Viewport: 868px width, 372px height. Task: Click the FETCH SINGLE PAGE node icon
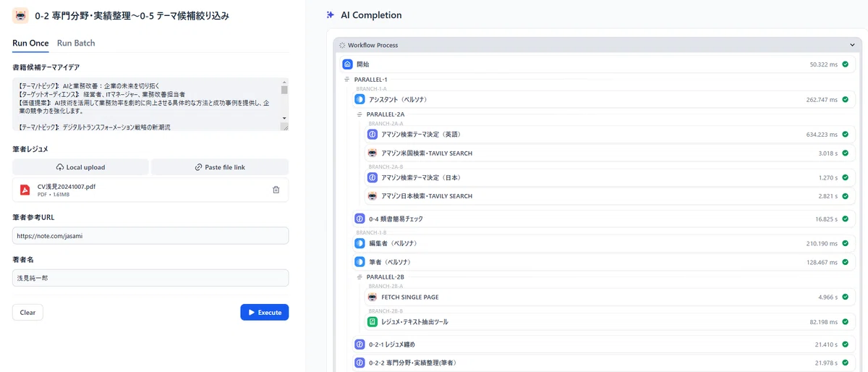point(372,297)
